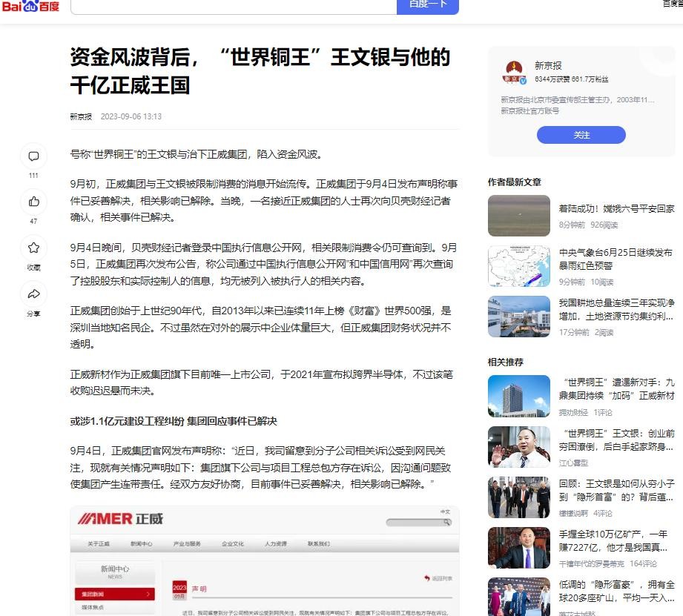This screenshot has height=616, width=683.
Task: Open recommended article about 九鼎集团
Action: tap(616, 388)
